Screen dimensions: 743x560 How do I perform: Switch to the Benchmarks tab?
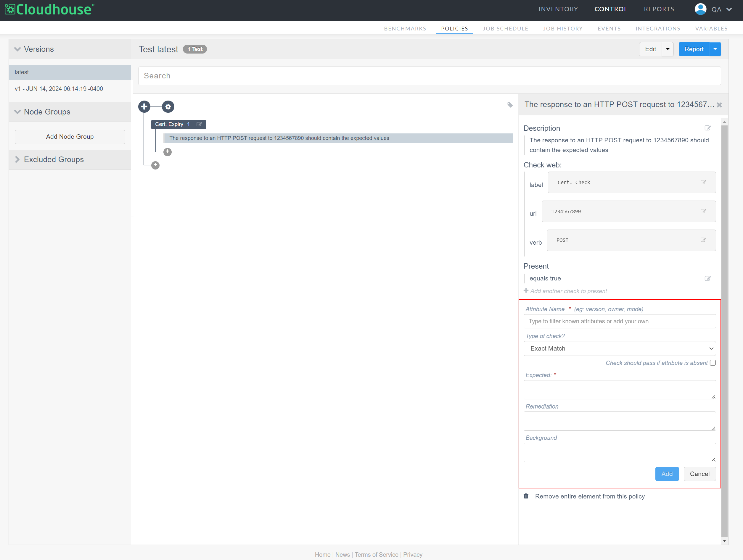(405, 28)
